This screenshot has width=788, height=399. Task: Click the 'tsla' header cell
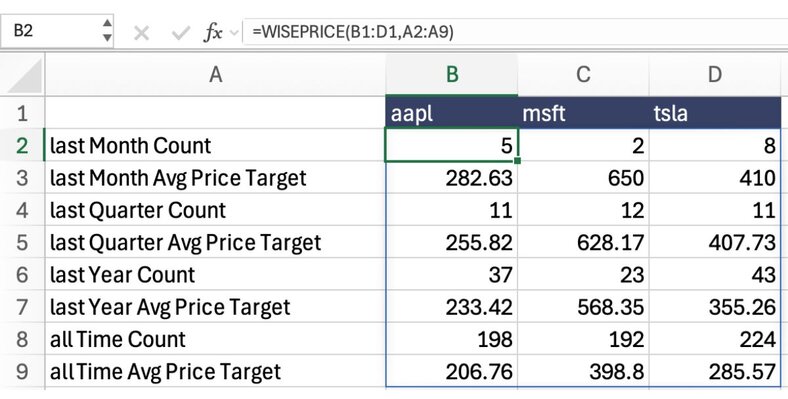(x=715, y=113)
